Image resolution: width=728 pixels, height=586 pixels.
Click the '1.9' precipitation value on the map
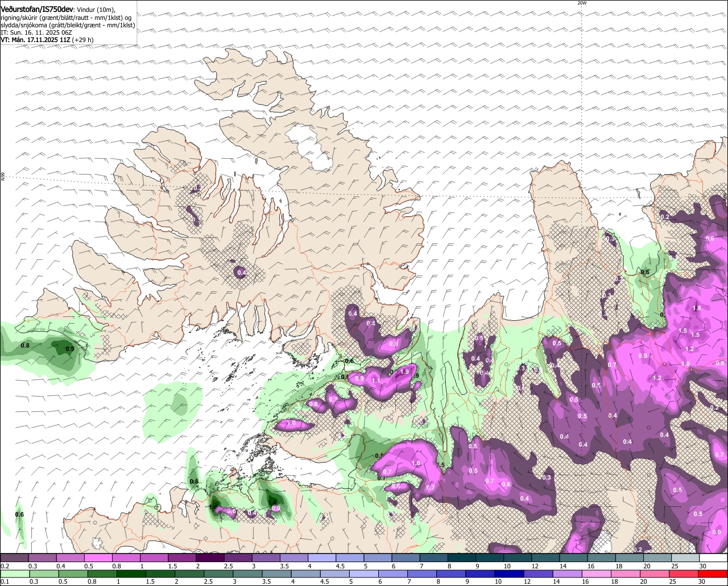pos(405,372)
